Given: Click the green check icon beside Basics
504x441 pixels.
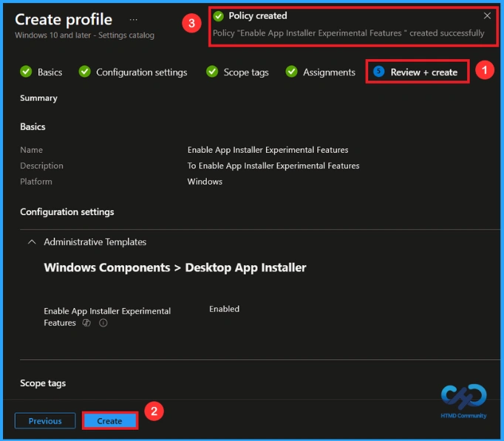Looking at the screenshot, I should pyautogui.click(x=26, y=72).
